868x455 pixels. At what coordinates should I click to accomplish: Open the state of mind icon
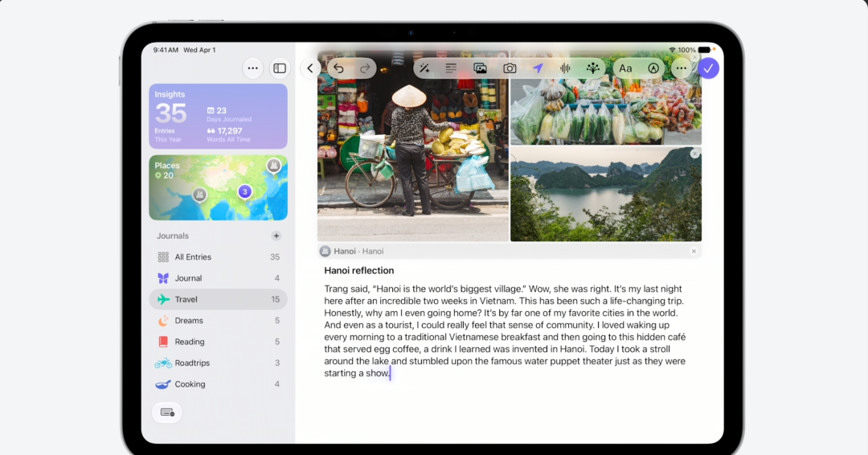(593, 68)
